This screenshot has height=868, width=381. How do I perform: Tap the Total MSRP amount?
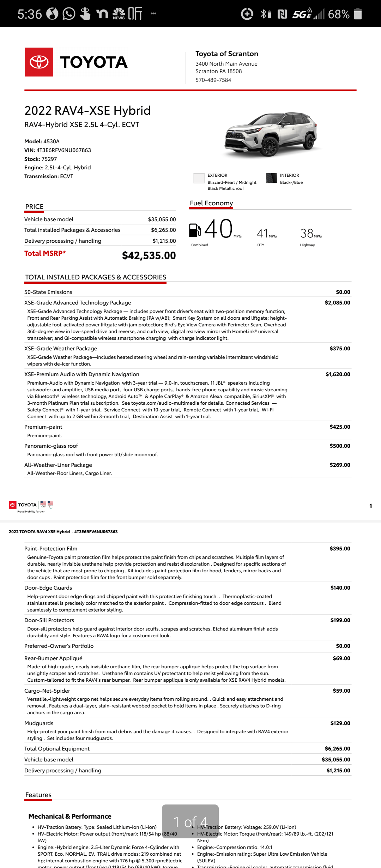149,255
